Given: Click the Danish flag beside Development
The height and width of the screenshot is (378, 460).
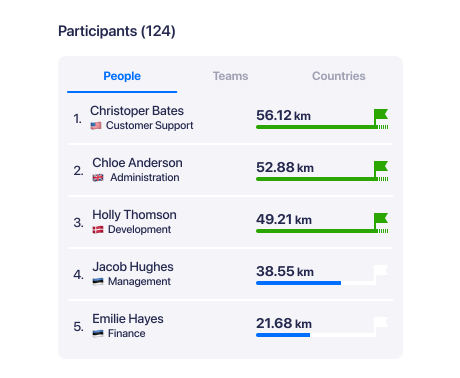Looking at the screenshot, I should pyautogui.click(x=98, y=230).
